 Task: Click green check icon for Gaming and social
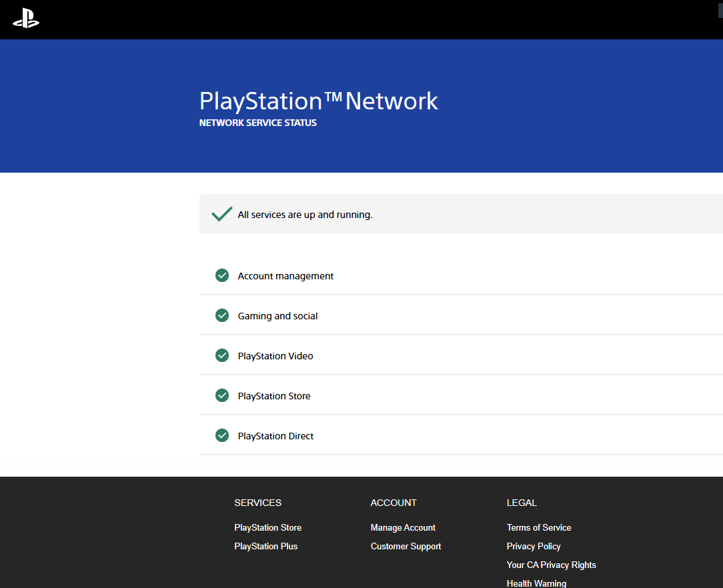222,315
